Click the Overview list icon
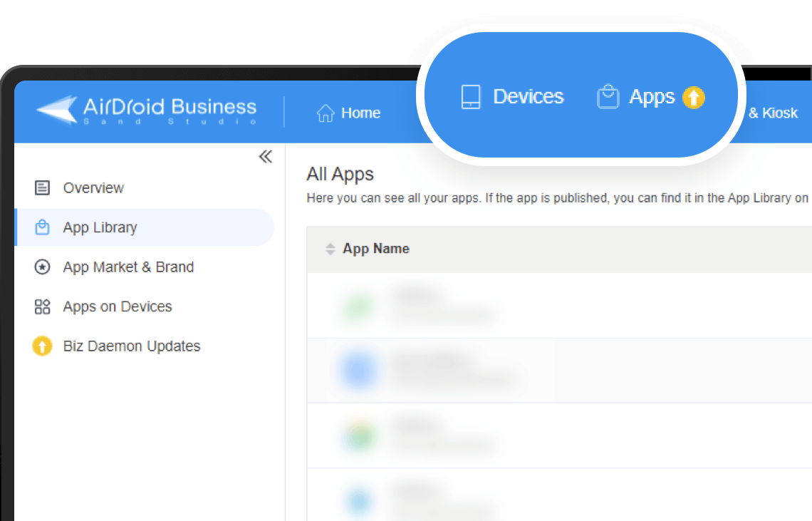 [x=42, y=187]
